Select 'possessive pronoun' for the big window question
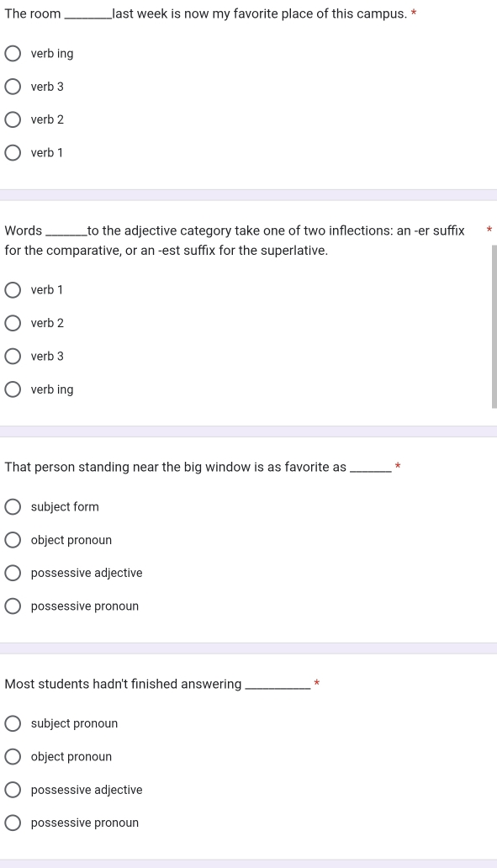The width and height of the screenshot is (497, 868). tap(13, 606)
